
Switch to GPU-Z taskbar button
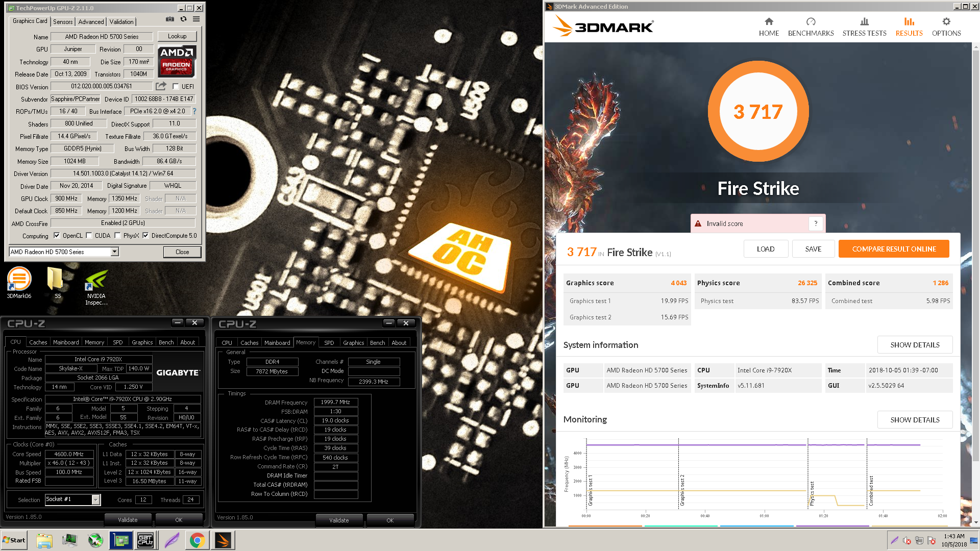121,540
